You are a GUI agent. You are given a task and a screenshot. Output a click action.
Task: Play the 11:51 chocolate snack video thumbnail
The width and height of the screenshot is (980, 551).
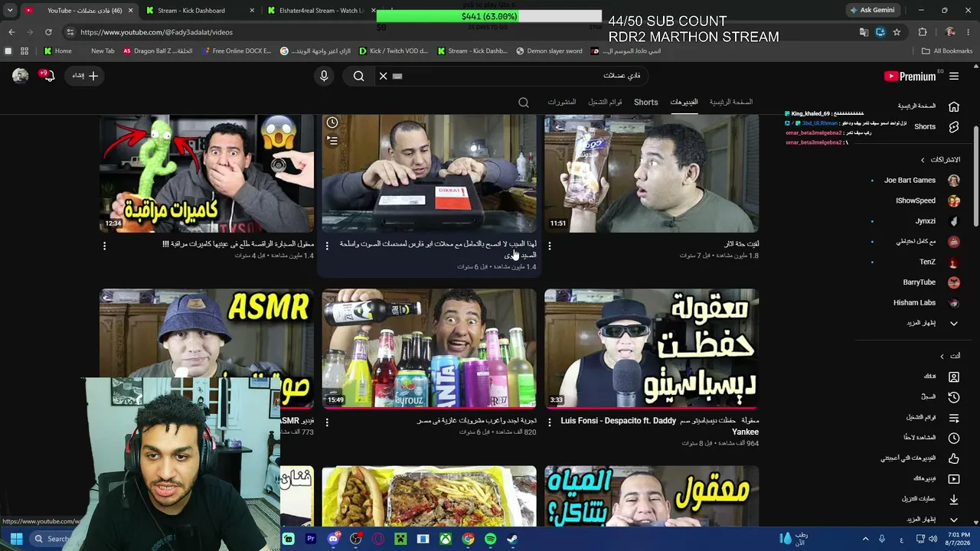coord(652,173)
